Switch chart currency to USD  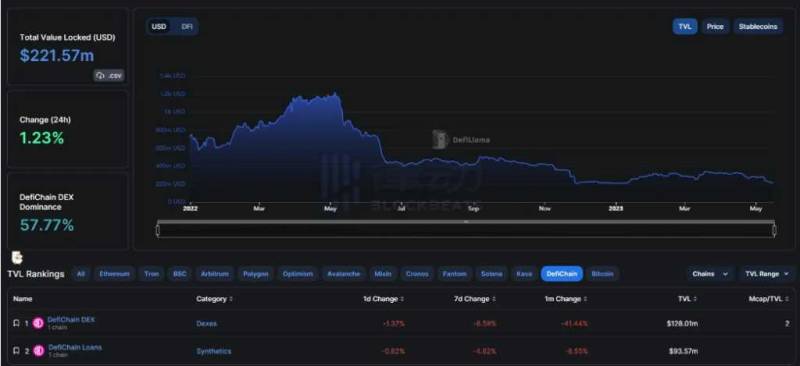tap(159, 27)
